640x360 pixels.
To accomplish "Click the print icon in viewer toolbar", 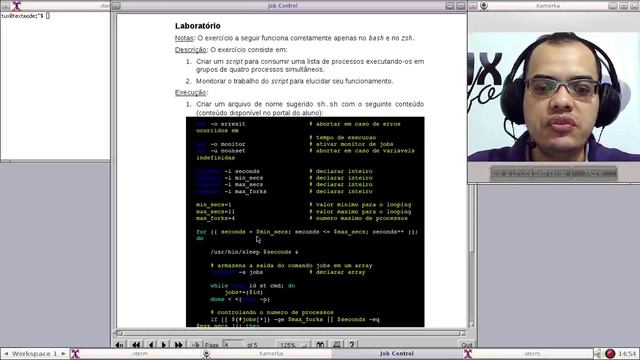I will 337,345.
